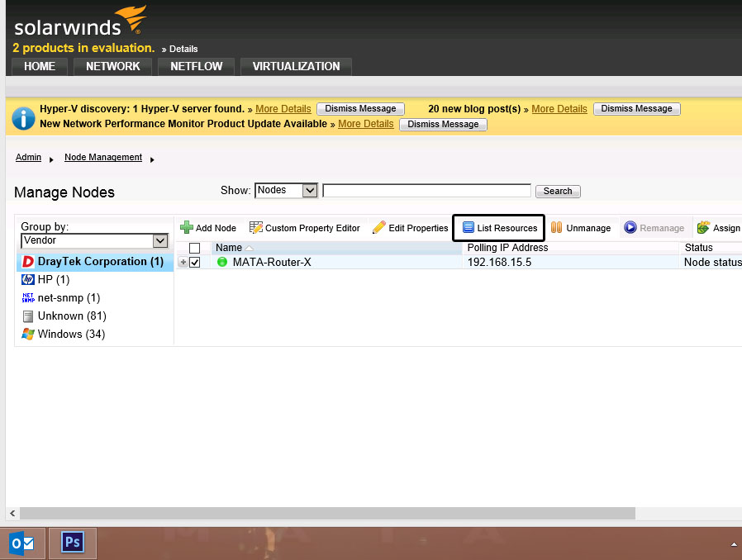Uncheck the MATA-Router-X row checkbox
The height and width of the screenshot is (560, 742).
tap(194, 263)
